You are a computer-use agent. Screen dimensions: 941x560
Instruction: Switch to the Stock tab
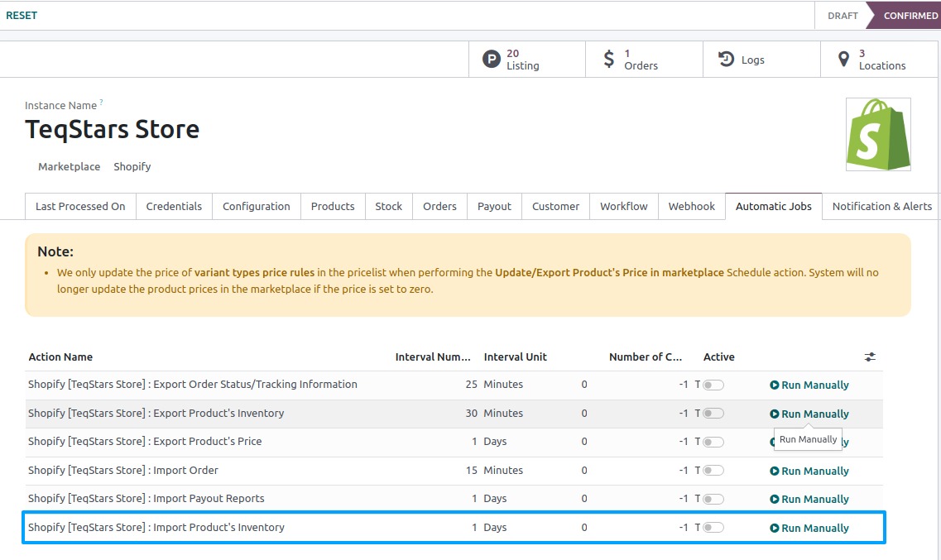pos(389,206)
